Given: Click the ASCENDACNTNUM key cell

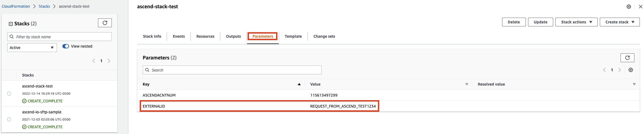Looking at the screenshot, I should (159, 95).
